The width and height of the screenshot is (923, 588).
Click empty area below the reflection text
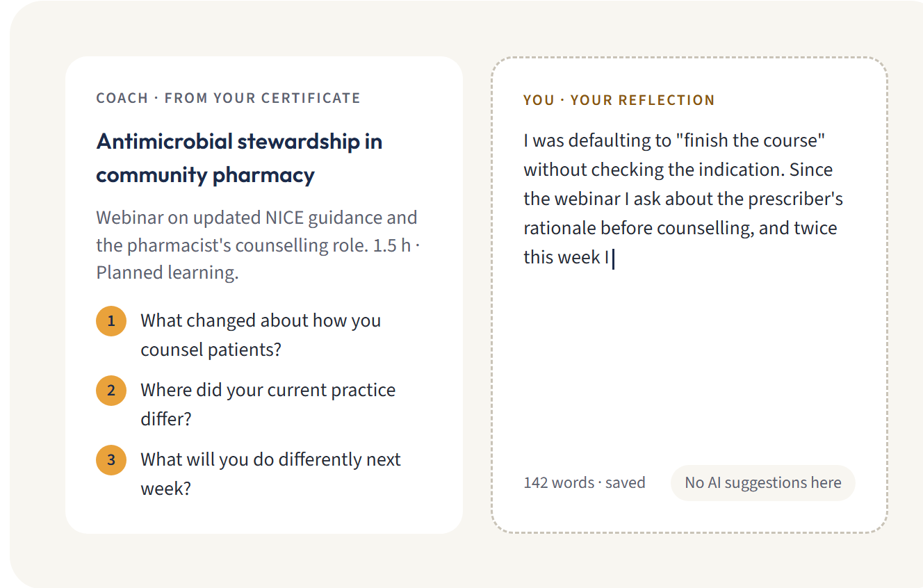point(688,361)
